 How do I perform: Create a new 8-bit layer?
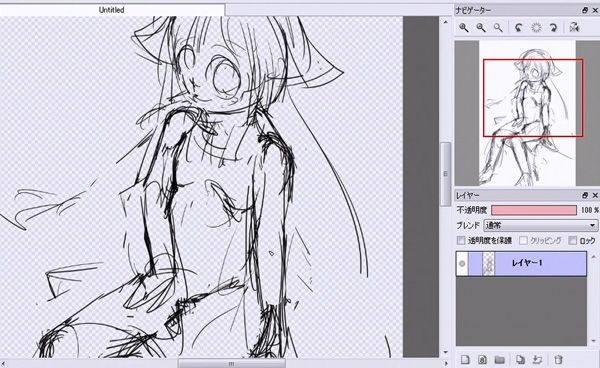tap(483, 360)
